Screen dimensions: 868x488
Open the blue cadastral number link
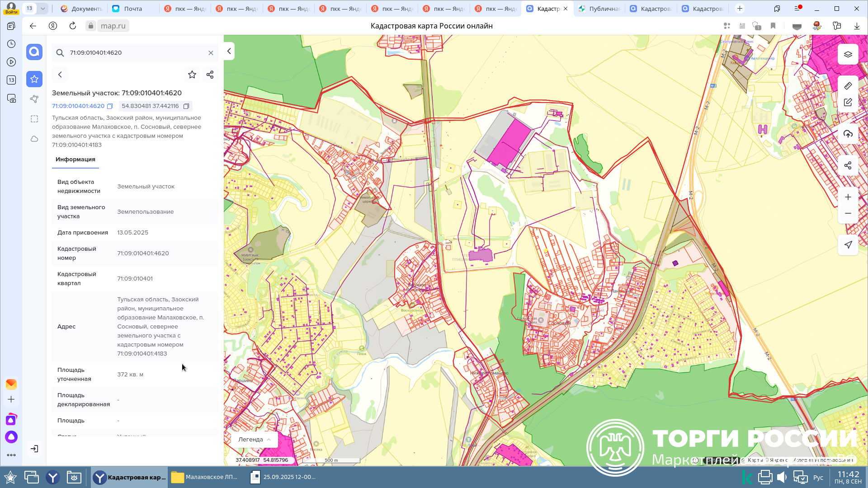tap(78, 106)
